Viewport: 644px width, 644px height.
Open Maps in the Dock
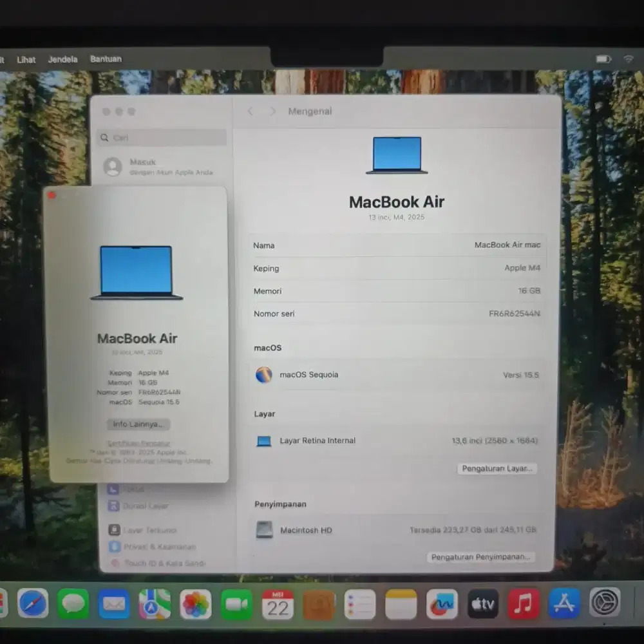pos(155,604)
